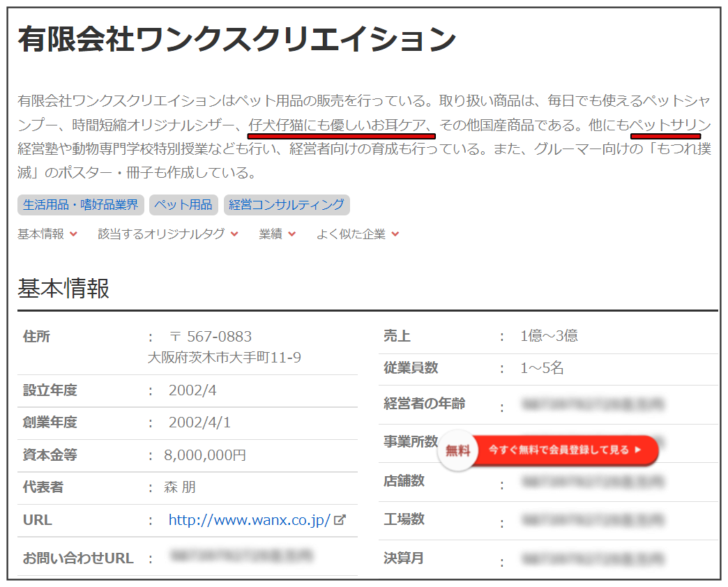
Task: Click the blurred 決算月 value
Action: pos(593,558)
